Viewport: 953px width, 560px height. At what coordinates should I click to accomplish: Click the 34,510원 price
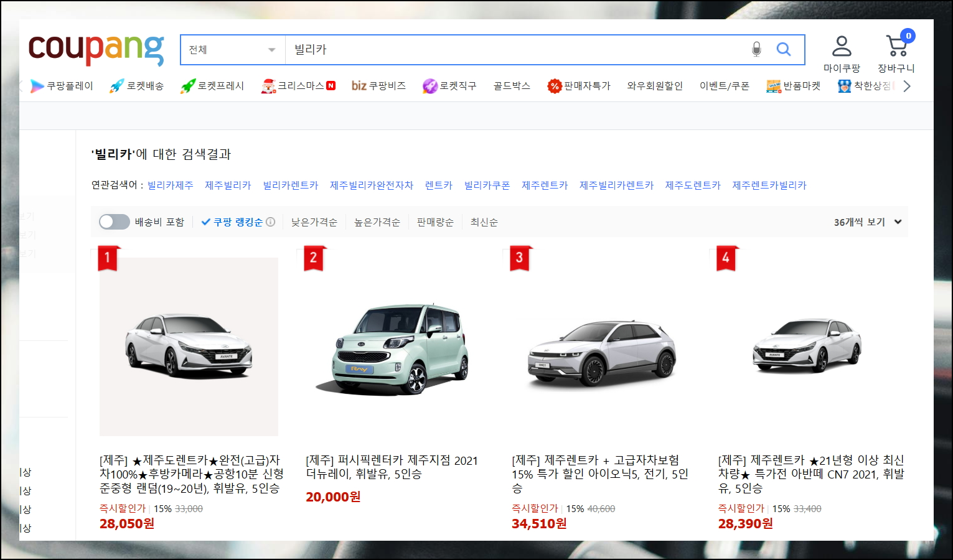click(539, 524)
